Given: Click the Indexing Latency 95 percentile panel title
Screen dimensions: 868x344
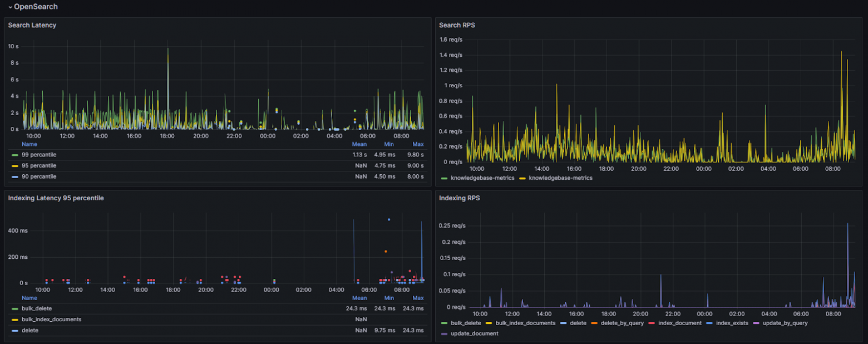Looking at the screenshot, I should click(x=56, y=198).
